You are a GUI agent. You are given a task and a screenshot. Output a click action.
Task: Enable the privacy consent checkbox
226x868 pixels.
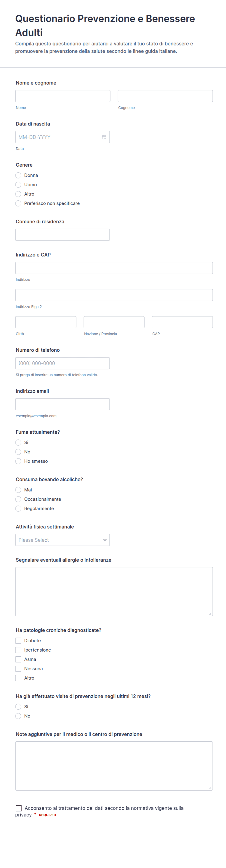(x=19, y=808)
